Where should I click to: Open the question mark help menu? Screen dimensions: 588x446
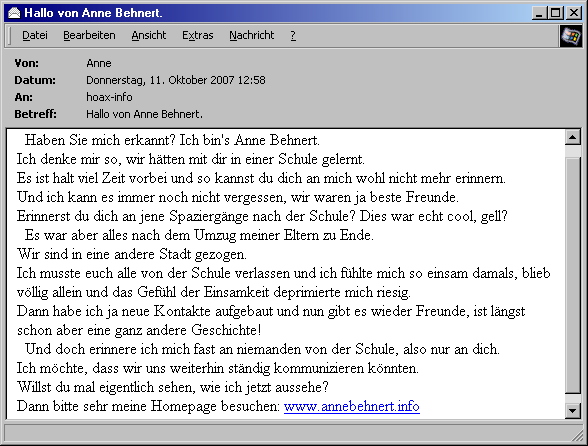pos(293,35)
